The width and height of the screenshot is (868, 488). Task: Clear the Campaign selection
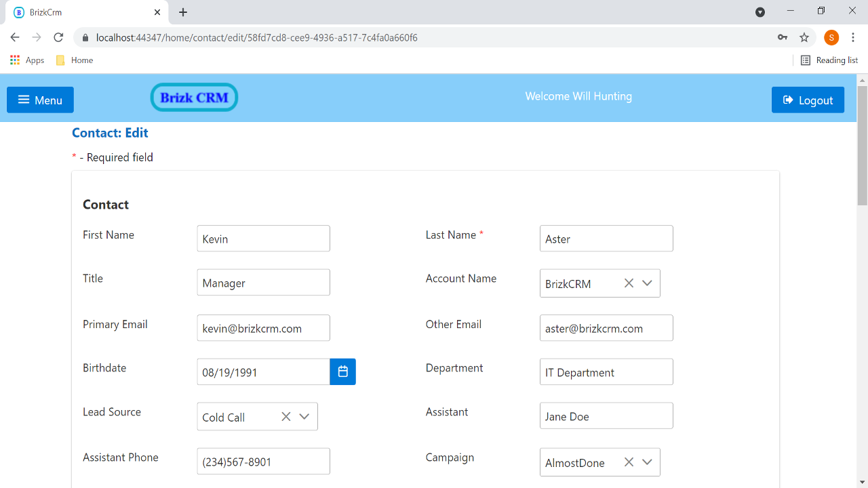[x=629, y=462]
